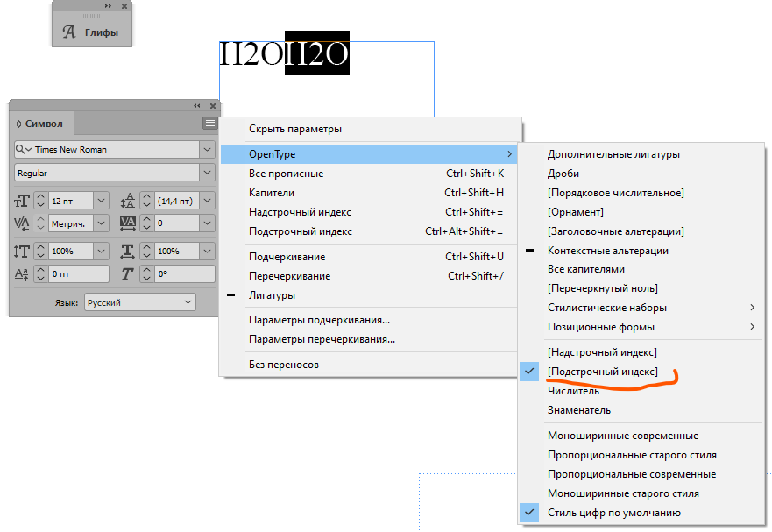Screen dimensions: 772x532
Task: Choose Скрыть параметры menu item
Action: point(370,129)
